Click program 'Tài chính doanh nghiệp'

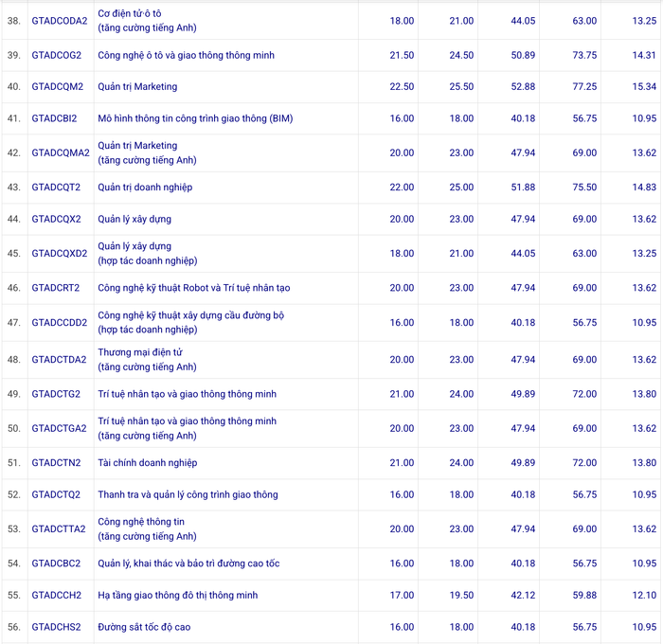[148, 462]
